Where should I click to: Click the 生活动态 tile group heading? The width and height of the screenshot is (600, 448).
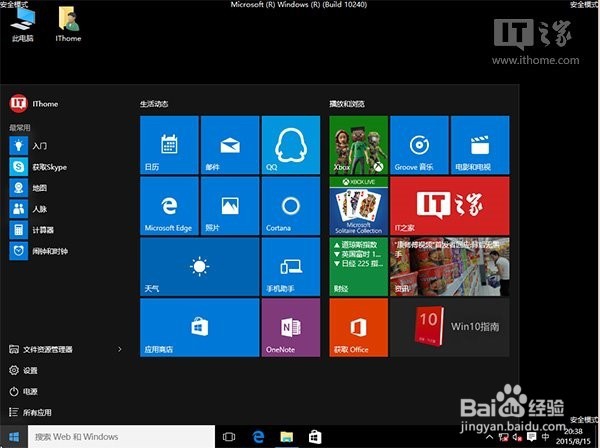(x=154, y=104)
